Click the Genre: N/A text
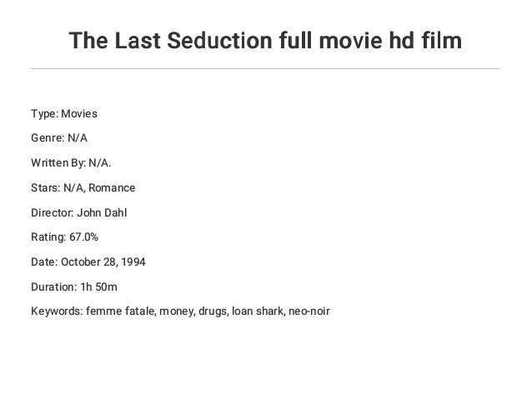The height and width of the screenshot is (399, 532). click(59, 138)
